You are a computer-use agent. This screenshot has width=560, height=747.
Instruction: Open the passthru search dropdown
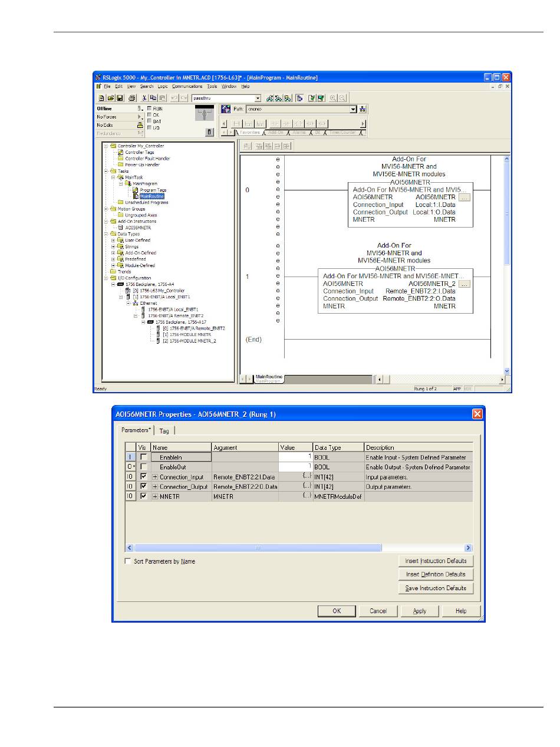point(258,98)
